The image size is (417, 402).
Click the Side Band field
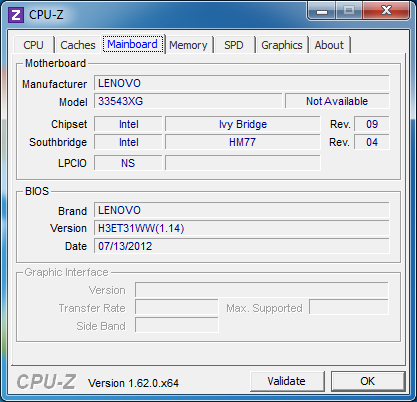(x=177, y=326)
